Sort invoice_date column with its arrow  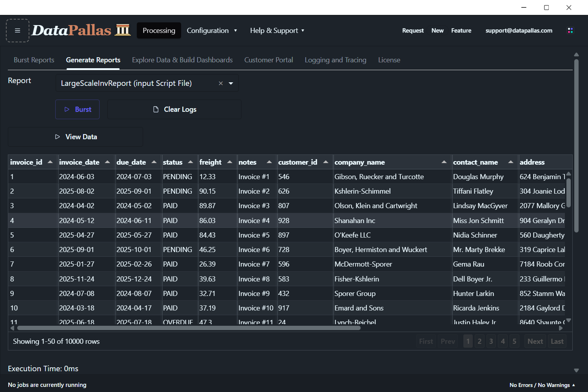pyautogui.click(x=107, y=162)
